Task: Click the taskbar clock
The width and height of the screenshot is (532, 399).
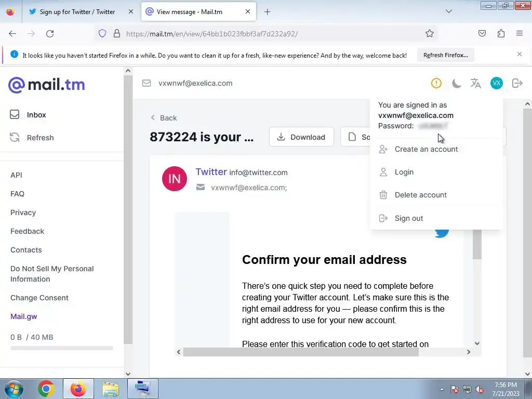Action: [x=506, y=389]
